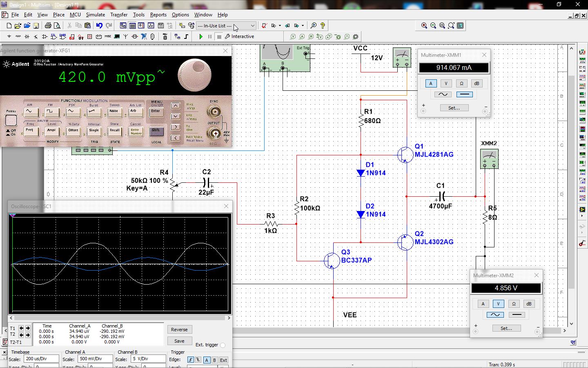
Task: Click the Channel B Scale input field
Action: tap(148, 359)
